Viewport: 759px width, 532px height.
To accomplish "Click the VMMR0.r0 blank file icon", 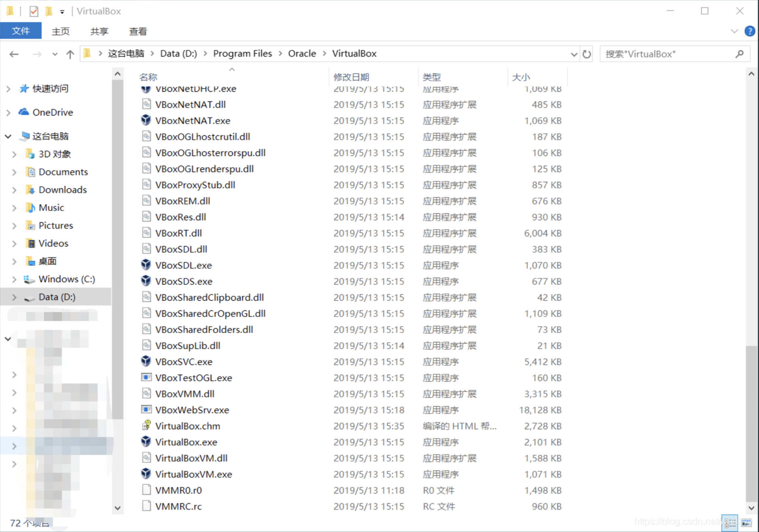I will pyautogui.click(x=146, y=490).
